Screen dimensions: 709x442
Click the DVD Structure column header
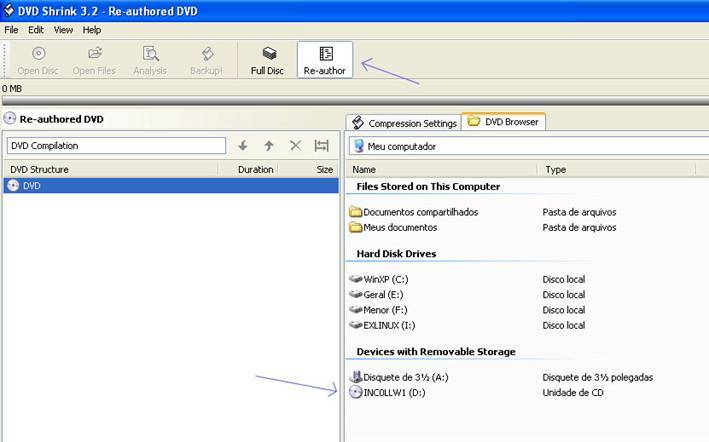111,169
